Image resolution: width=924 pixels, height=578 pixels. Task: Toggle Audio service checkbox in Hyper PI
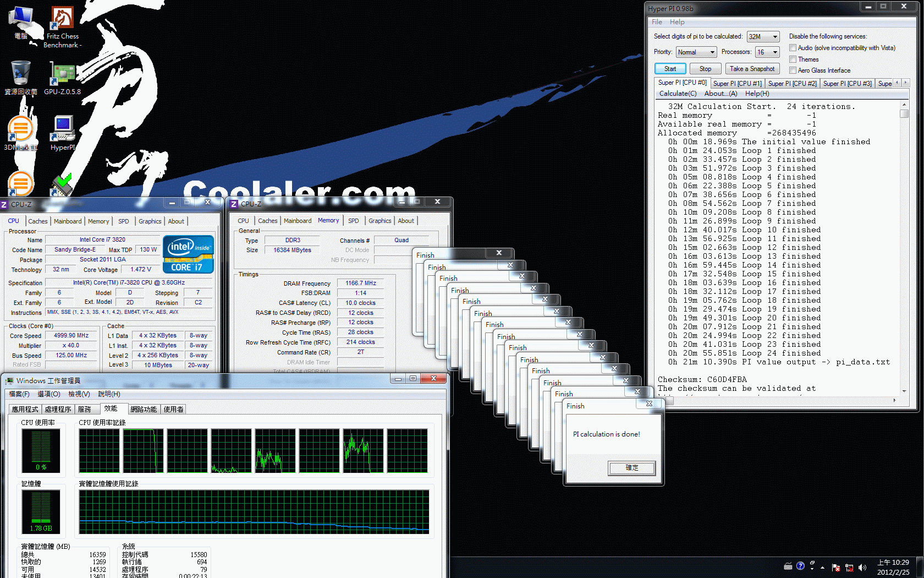793,48
